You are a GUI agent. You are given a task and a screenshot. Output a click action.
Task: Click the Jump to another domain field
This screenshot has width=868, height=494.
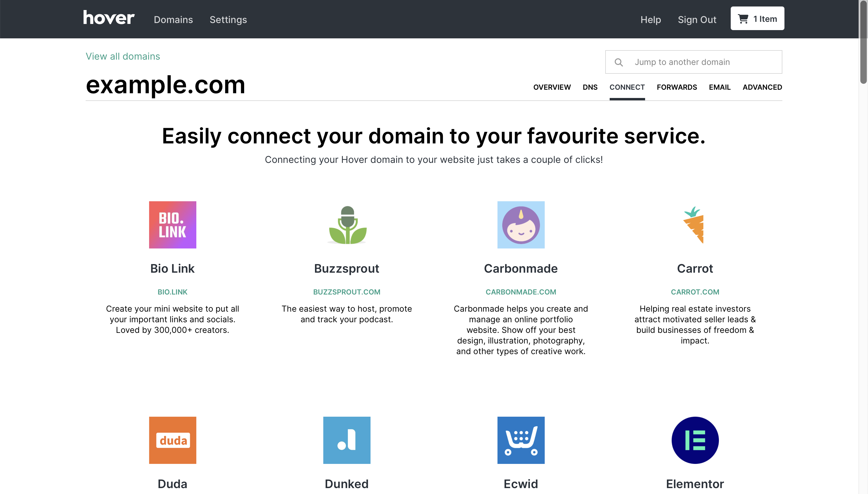(x=693, y=62)
